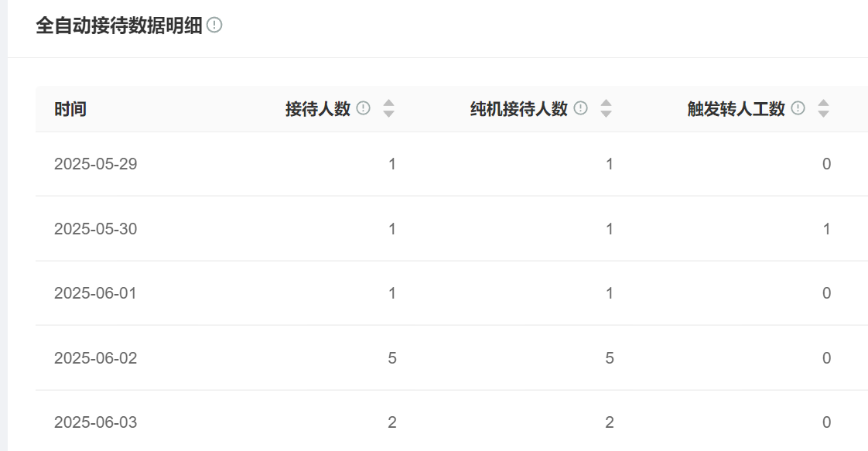The width and height of the screenshot is (868, 451).
Task: Click info icon next to 触发转人工数 header
Action: point(798,108)
